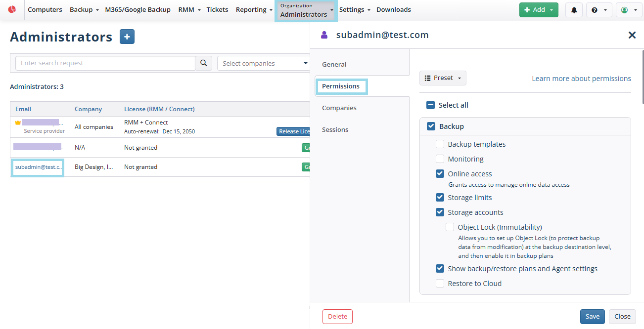644x329 pixels.
Task: Open M365/Google Backup page
Action: click(x=138, y=10)
